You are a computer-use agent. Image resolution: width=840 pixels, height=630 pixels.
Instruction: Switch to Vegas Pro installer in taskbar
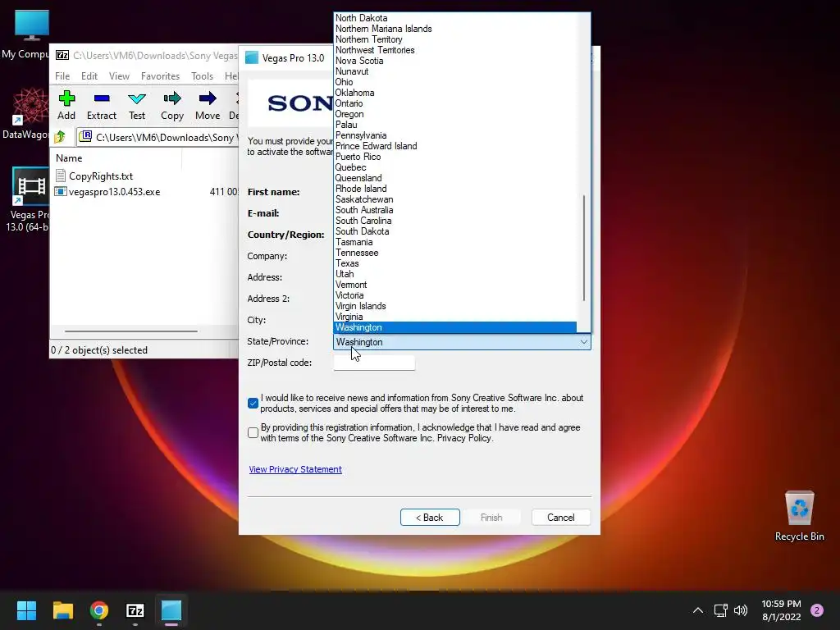coord(171,610)
